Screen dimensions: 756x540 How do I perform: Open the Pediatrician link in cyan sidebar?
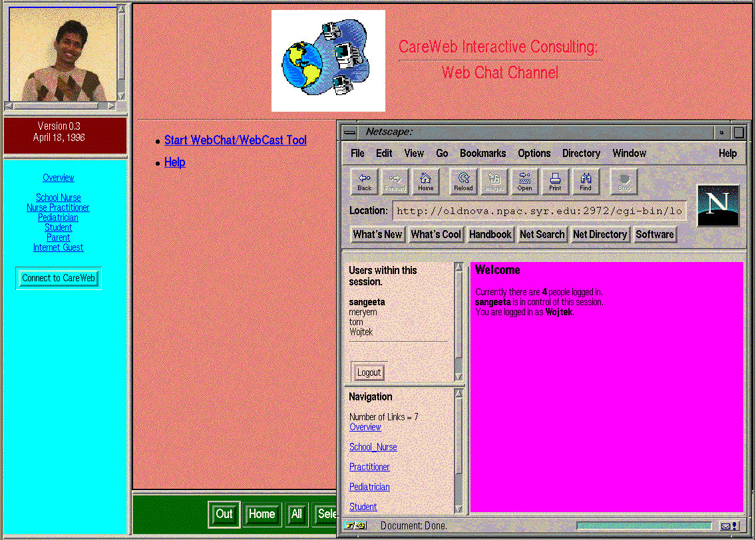(x=59, y=217)
